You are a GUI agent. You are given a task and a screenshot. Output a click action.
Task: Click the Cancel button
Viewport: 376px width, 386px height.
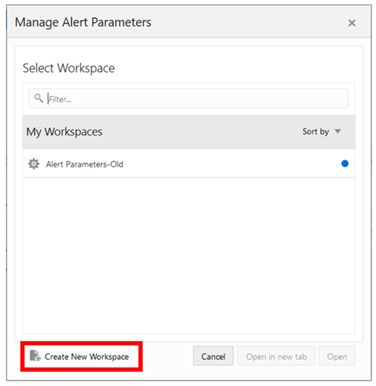(x=213, y=356)
